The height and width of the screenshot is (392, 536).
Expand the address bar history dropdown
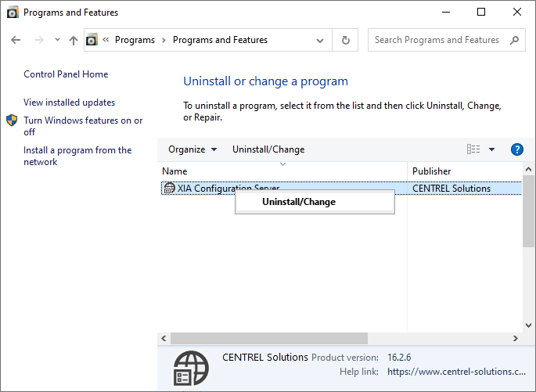click(320, 40)
